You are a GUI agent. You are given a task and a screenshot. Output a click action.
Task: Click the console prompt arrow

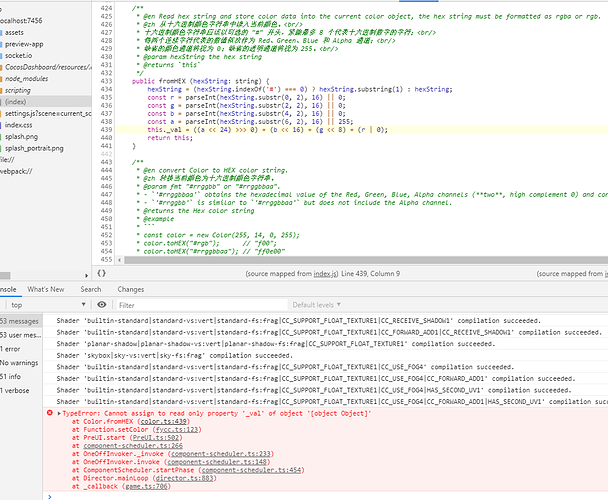50,497
